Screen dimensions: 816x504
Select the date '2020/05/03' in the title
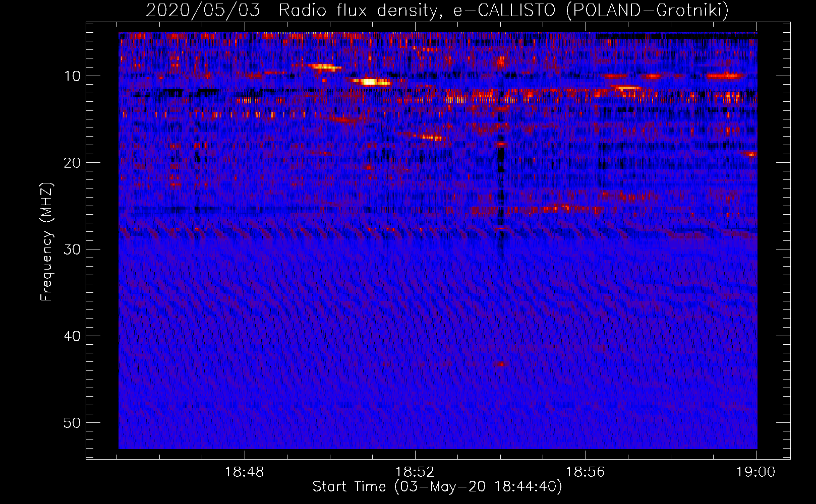coord(203,10)
